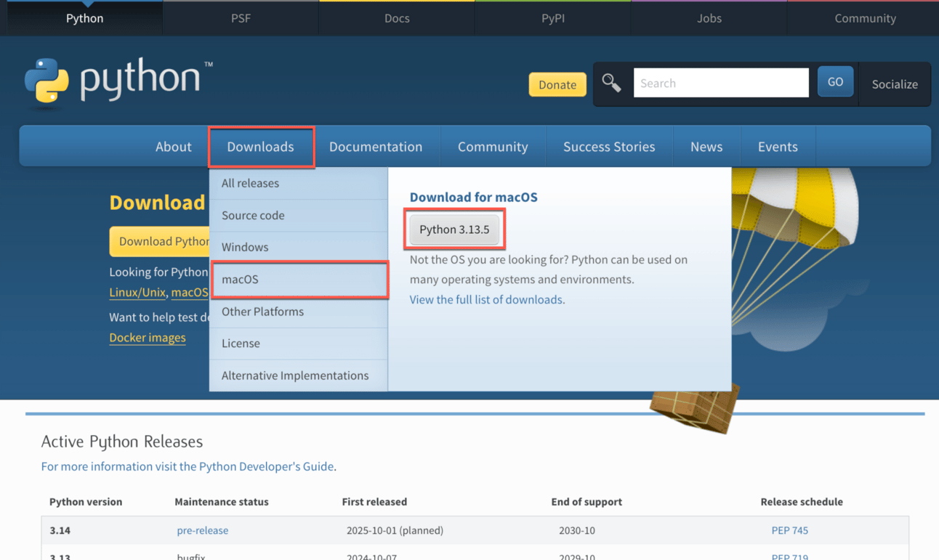Open the Linux/Unix link
The height and width of the screenshot is (560, 939).
137,292
